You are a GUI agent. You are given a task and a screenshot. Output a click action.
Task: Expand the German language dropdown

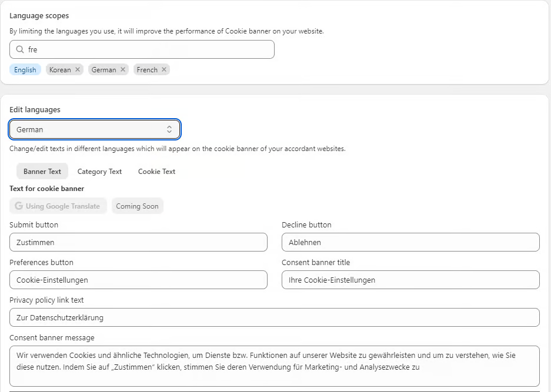94,129
